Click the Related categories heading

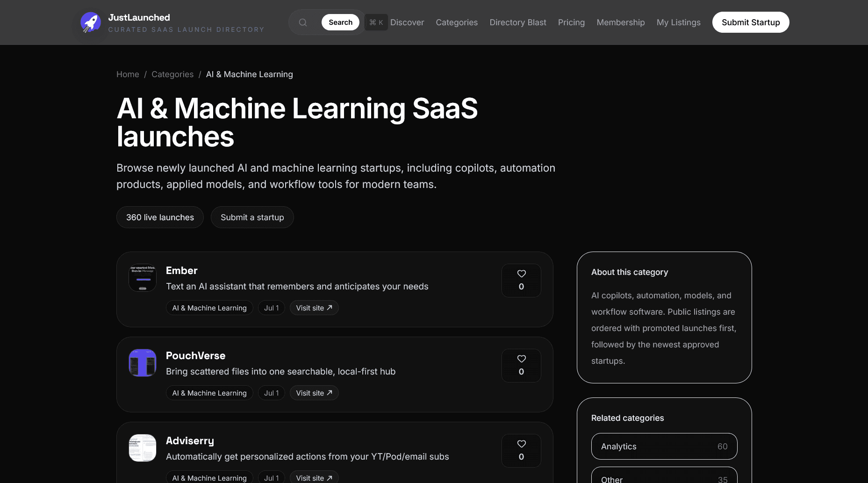click(x=627, y=418)
